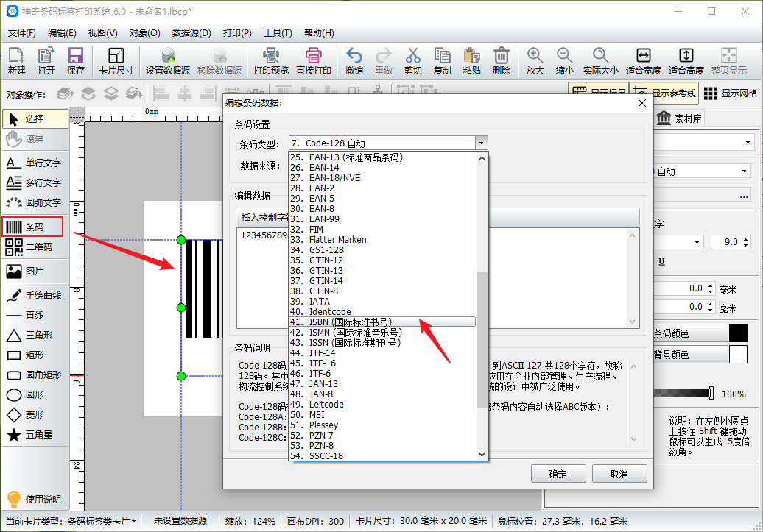763x532 pixels.
Task: Confirm with the 确定 button
Action: pos(558,473)
